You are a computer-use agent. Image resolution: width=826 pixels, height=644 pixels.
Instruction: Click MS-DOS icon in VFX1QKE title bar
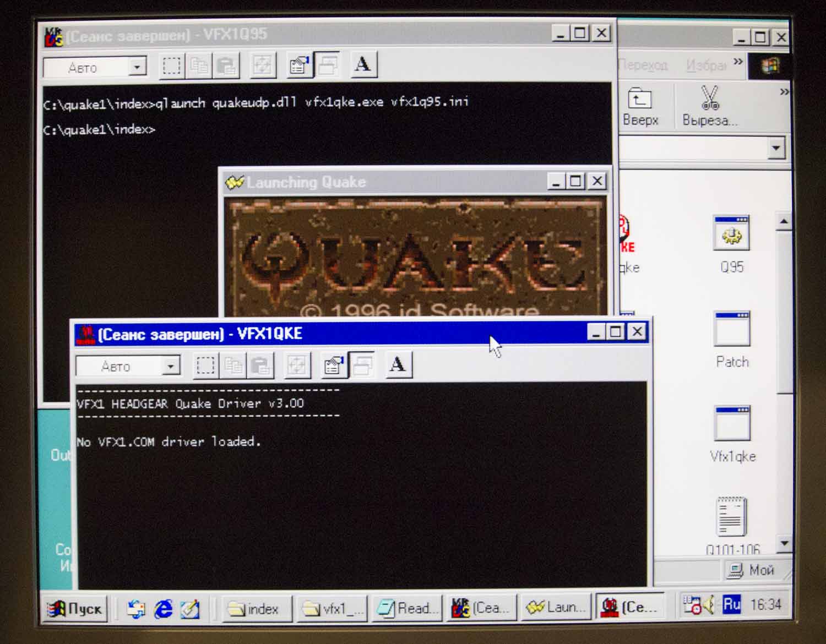tap(85, 334)
